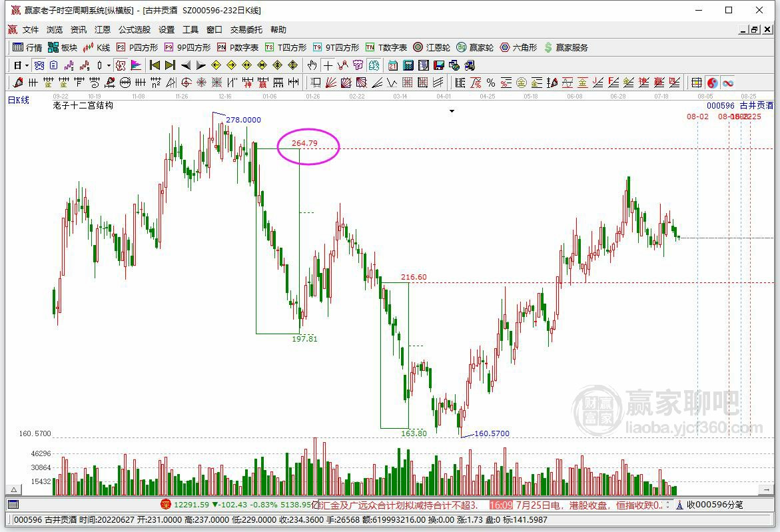The width and height of the screenshot is (780, 532).
Task: Open the 9P四方形 tool
Action: [x=188, y=47]
